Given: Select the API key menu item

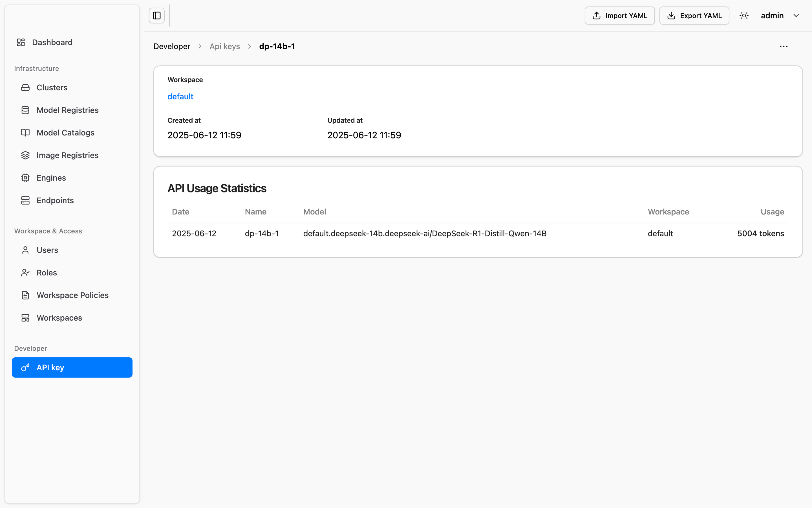Looking at the screenshot, I should click(x=72, y=367).
